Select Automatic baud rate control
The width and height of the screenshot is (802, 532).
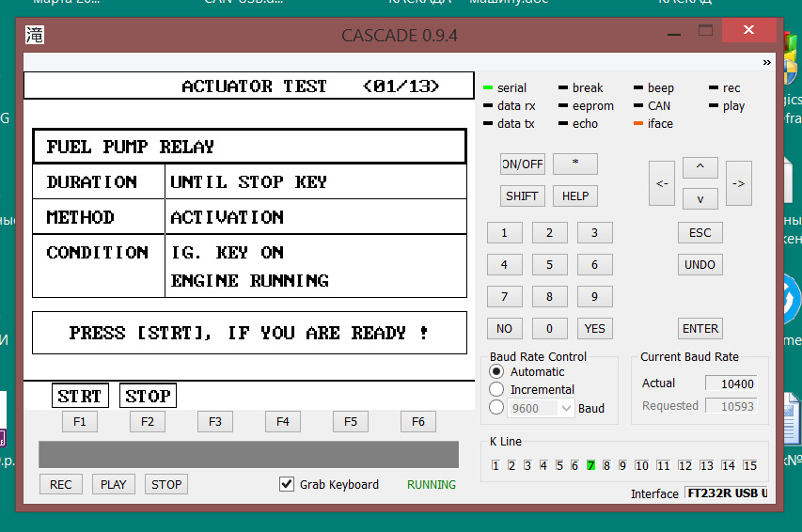[x=496, y=371]
